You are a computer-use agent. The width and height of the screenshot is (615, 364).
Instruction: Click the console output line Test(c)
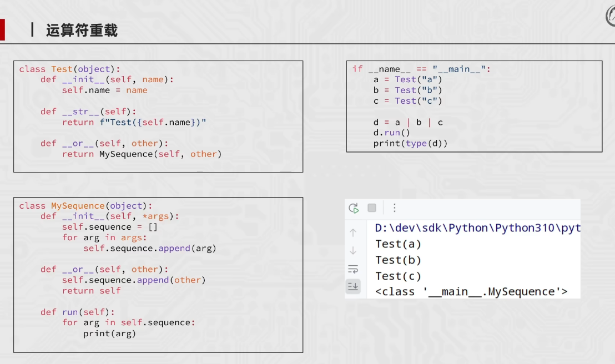[x=398, y=276]
